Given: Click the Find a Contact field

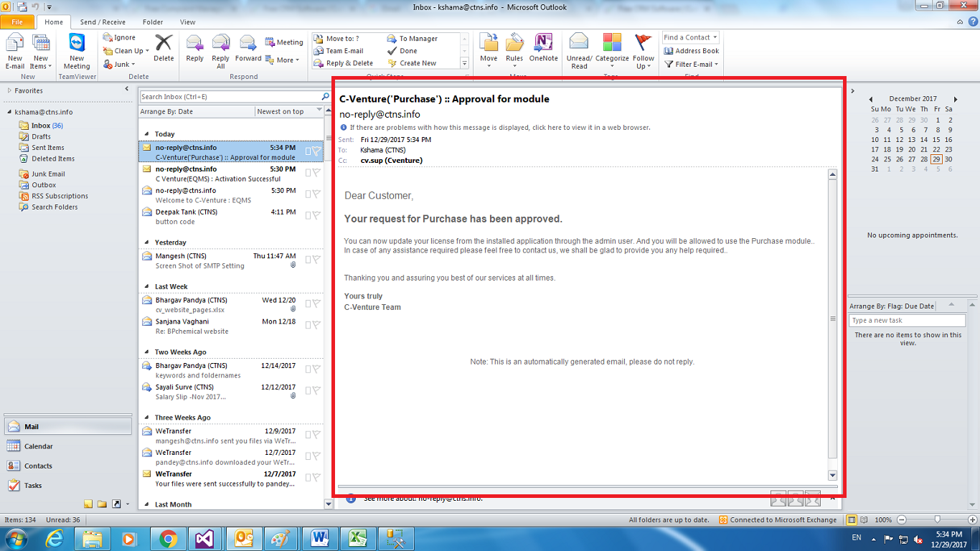Looking at the screenshot, I should pyautogui.click(x=691, y=37).
